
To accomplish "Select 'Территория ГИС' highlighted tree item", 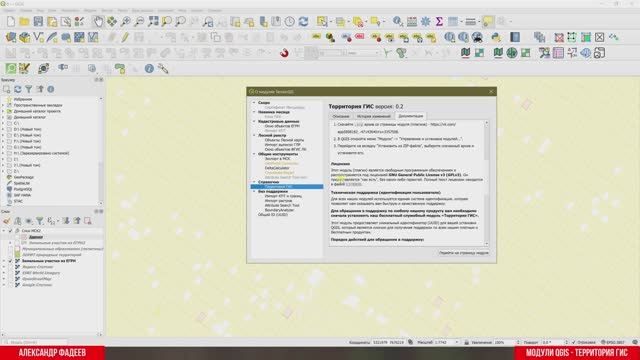I will (x=287, y=187).
